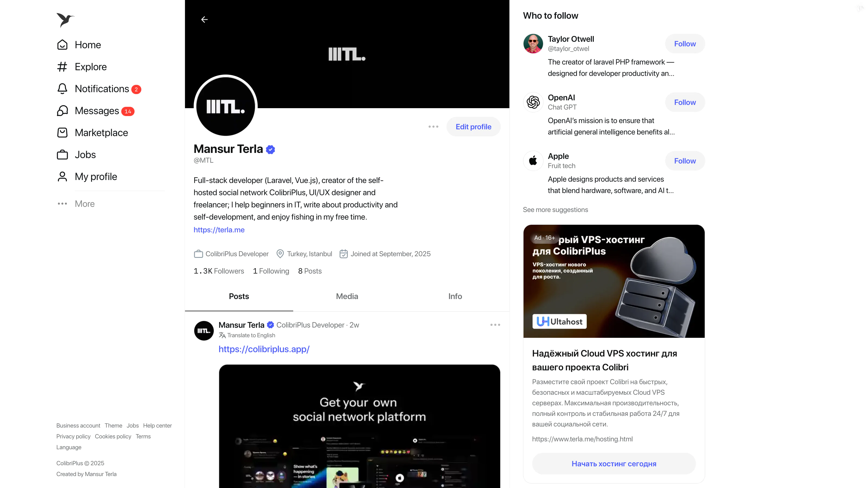The height and width of the screenshot is (488, 868).
Task: Go back using the arrow icon
Action: [204, 20]
